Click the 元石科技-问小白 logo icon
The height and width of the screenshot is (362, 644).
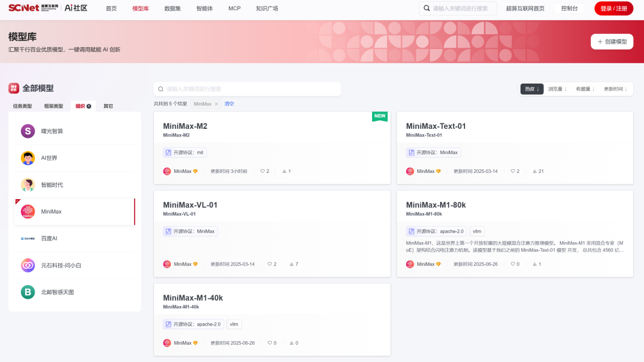tap(28, 265)
